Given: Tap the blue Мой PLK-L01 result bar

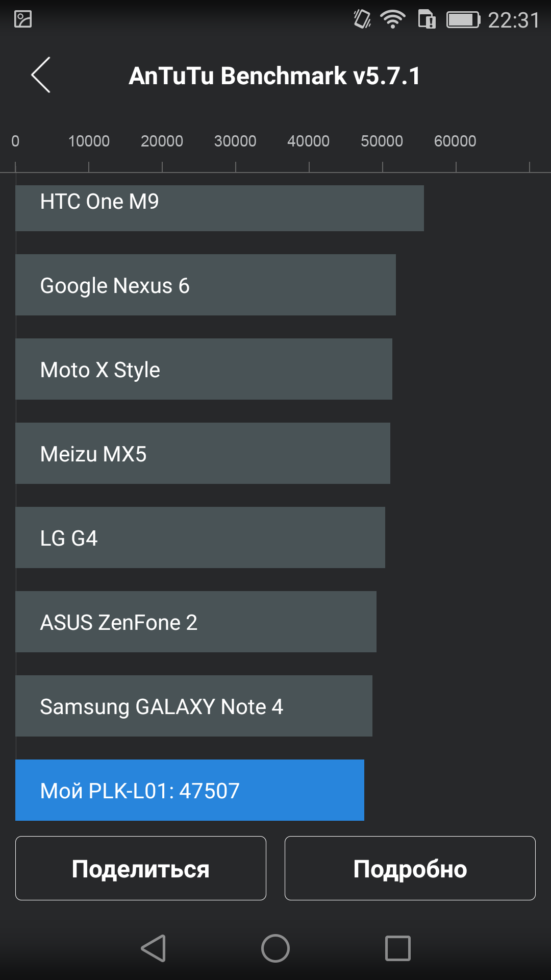Looking at the screenshot, I should [x=190, y=790].
